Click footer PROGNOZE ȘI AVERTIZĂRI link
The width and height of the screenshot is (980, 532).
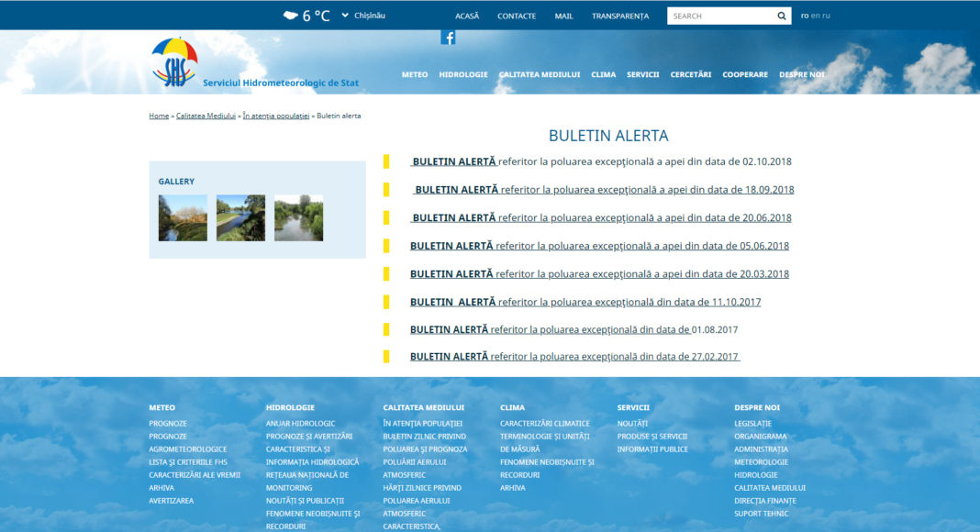[308, 437]
